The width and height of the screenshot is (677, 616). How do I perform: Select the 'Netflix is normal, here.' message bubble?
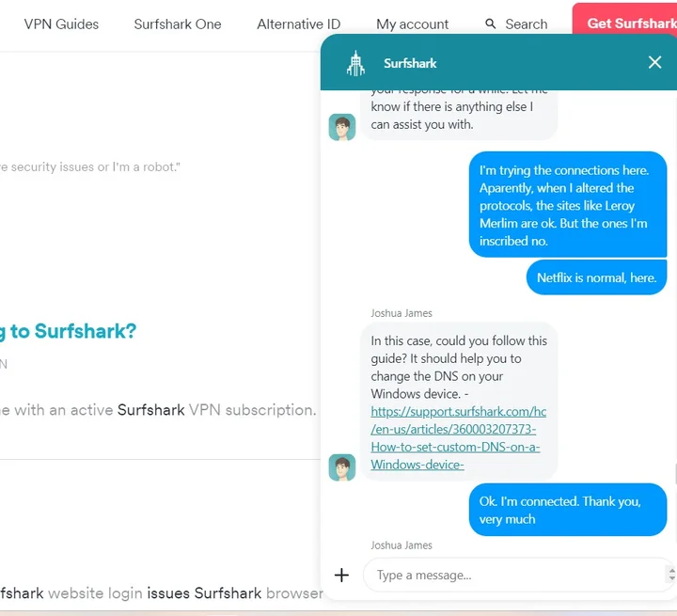coord(596,277)
